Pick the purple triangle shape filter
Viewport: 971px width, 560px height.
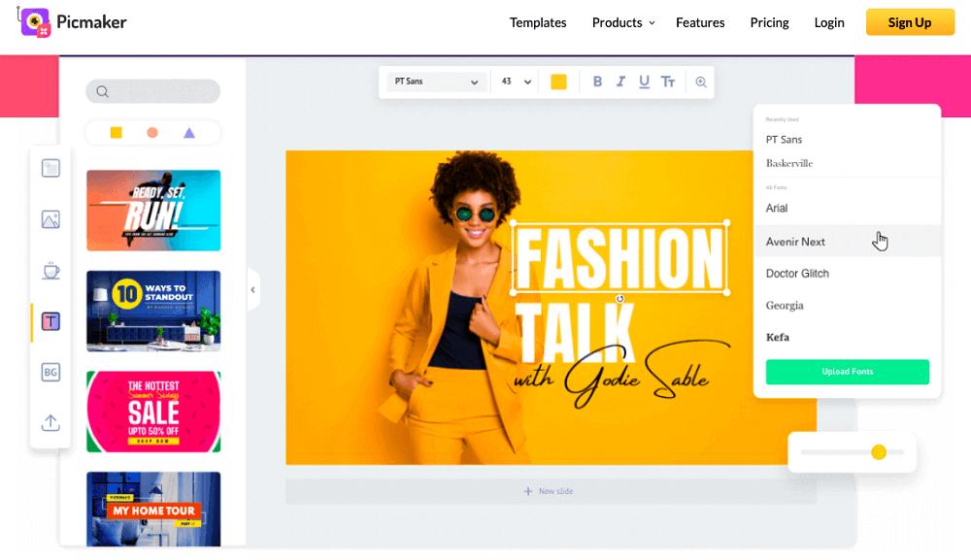click(189, 132)
